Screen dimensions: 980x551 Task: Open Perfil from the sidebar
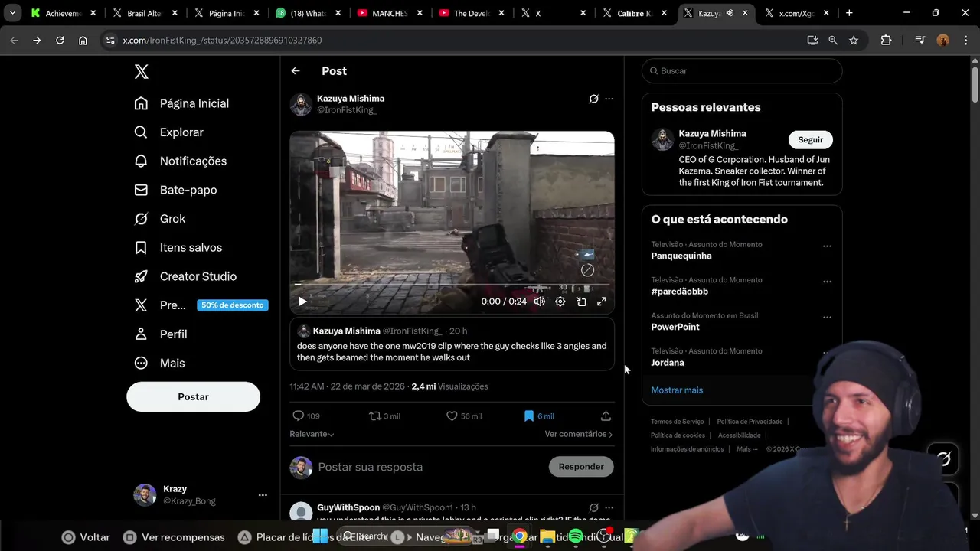tap(161, 334)
